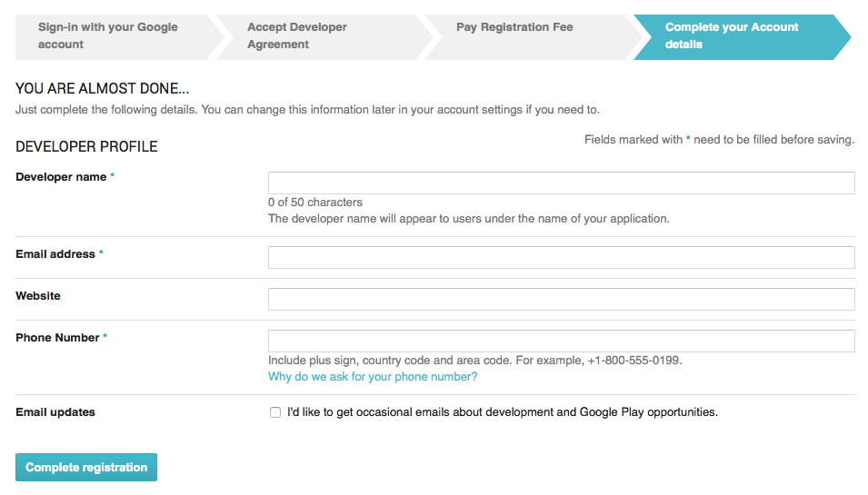Click the 'Developer name' field label
The width and height of the screenshot is (868, 495).
tap(61, 177)
